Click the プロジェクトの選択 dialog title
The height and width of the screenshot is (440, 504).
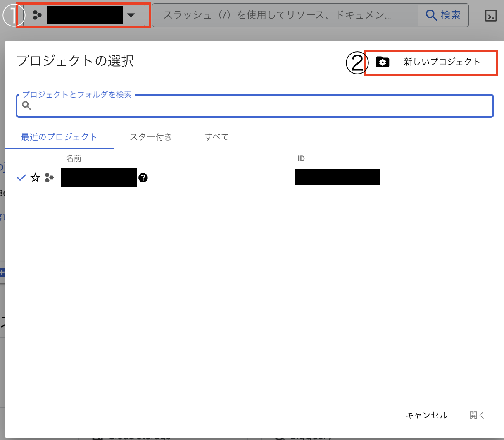[x=76, y=61]
